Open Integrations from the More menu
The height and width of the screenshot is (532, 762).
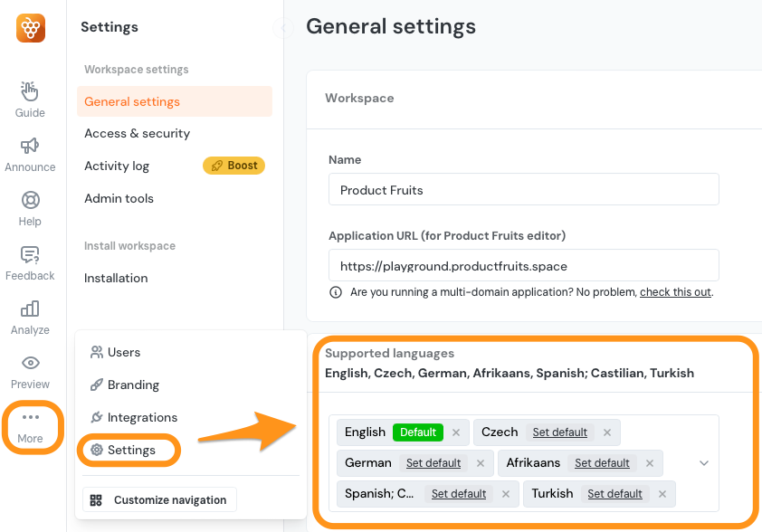[142, 417]
